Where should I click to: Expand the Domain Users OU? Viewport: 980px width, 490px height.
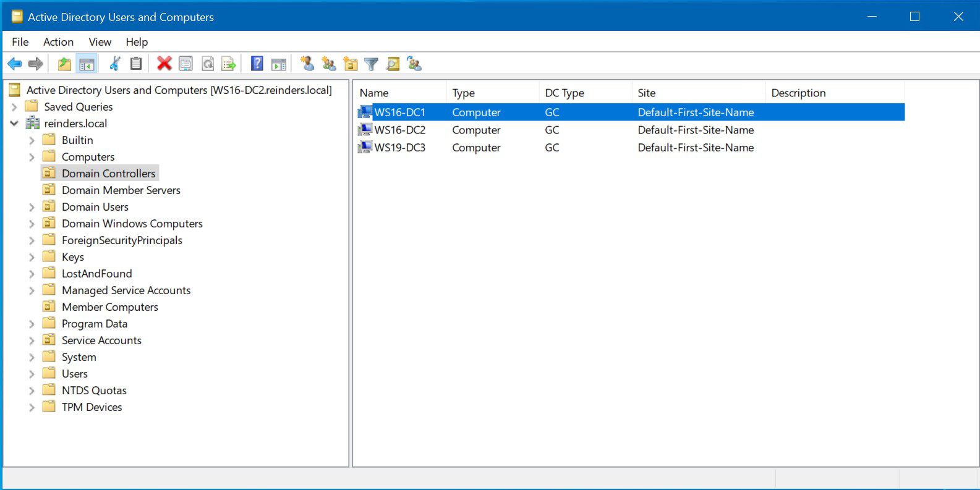(x=32, y=207)
